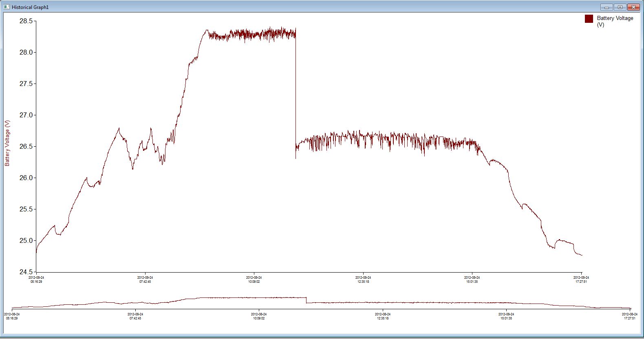Click the vertical Battery Voltage (V) axis title
The height and width of the screenshot is (339, 644).
[x=7, y=143]
